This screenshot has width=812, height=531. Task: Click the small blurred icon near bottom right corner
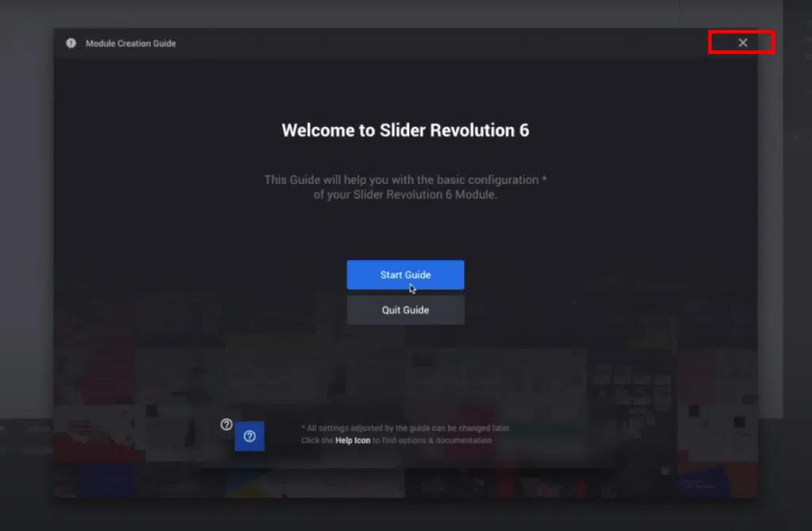(x=665, y=472)
